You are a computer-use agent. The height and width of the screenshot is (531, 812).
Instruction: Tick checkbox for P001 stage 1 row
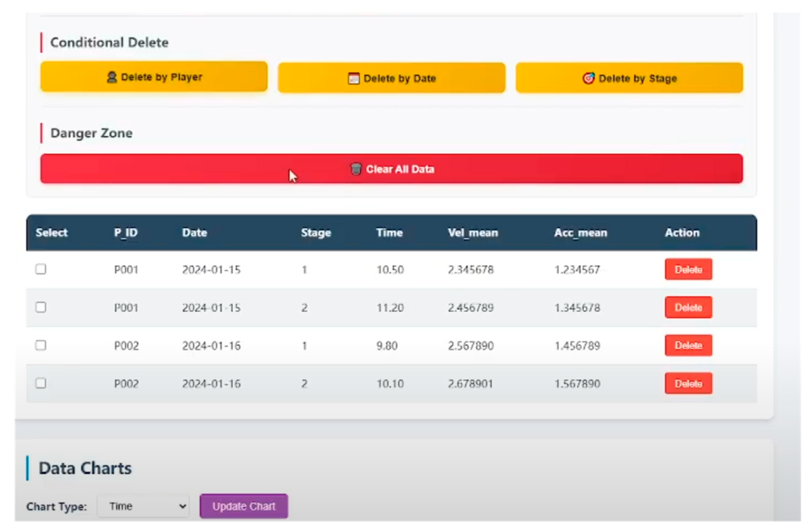tap(41, 269)
